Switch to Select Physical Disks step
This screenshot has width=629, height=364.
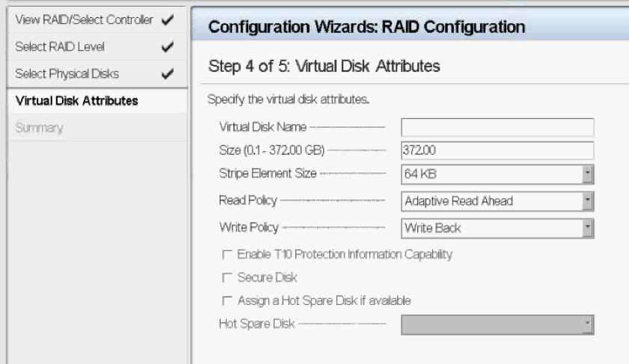click(x=67, y=74)
